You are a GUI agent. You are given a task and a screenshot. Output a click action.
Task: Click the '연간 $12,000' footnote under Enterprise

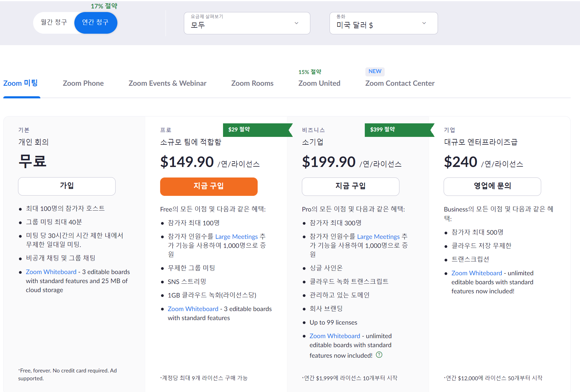coord(494,378)
